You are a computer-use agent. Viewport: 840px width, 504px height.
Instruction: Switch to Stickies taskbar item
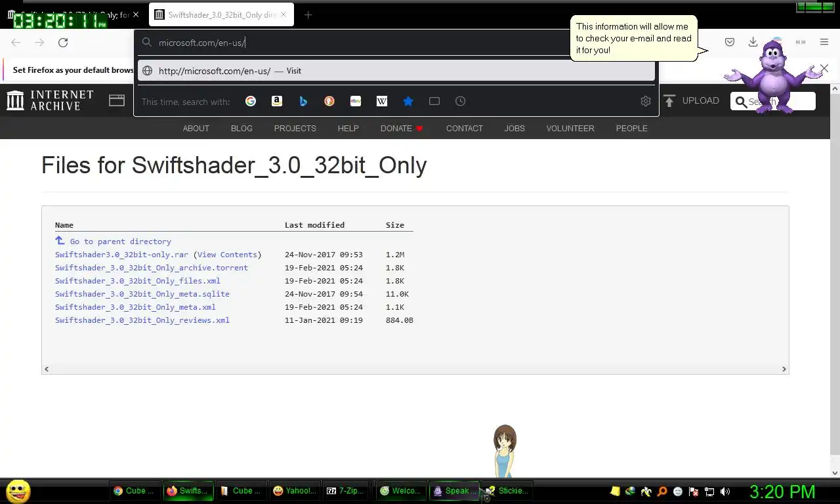click(507, 491)
